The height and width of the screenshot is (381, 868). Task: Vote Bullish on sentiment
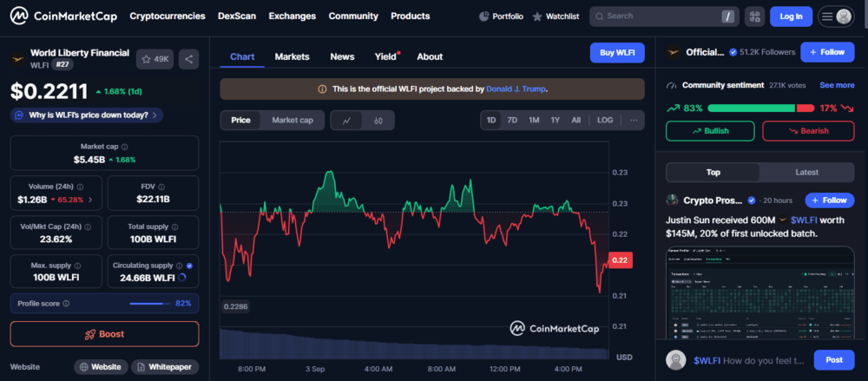710,131
